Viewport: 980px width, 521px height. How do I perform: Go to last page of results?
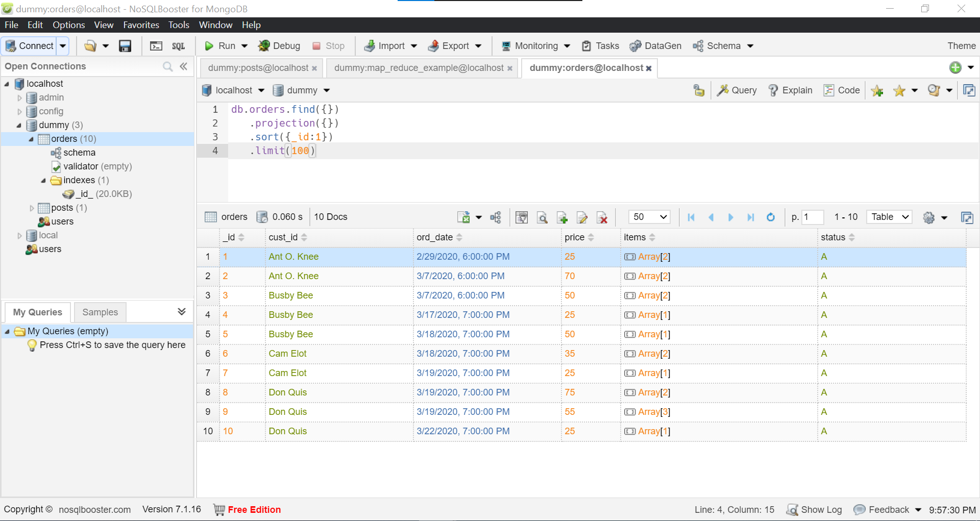pyautogui.click(x=750, y=217)
